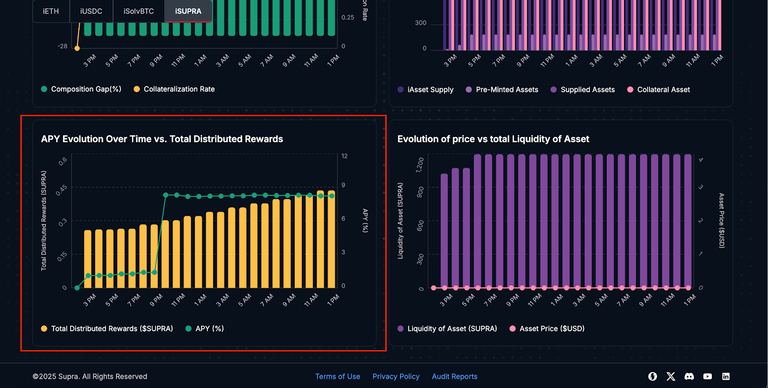This screenshot has height=388, width=768.
Task: Click the '©2025 Supra. All Rights Reserved' text
Action: pos(90,377)
